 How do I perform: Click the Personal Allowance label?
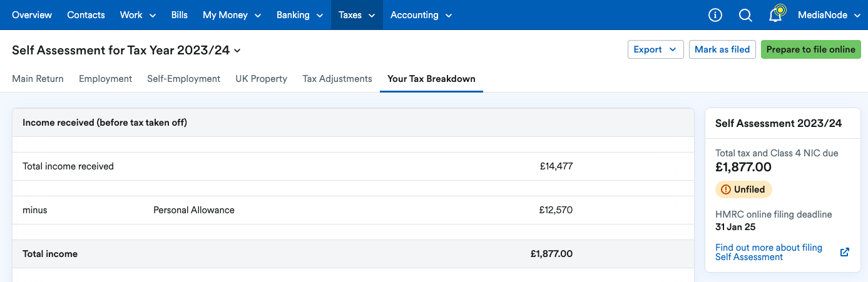[194, 210]
